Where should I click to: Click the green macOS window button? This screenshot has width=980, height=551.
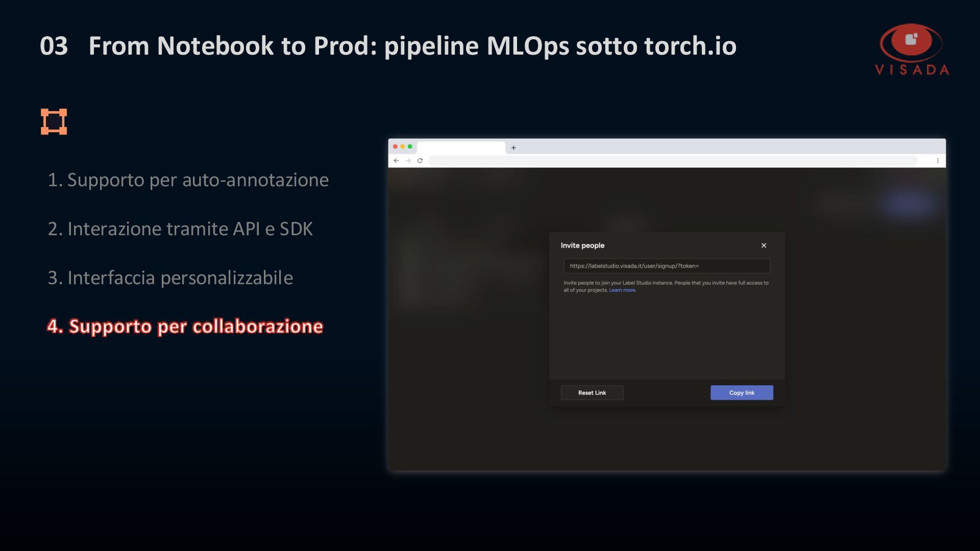pos(410,146)
